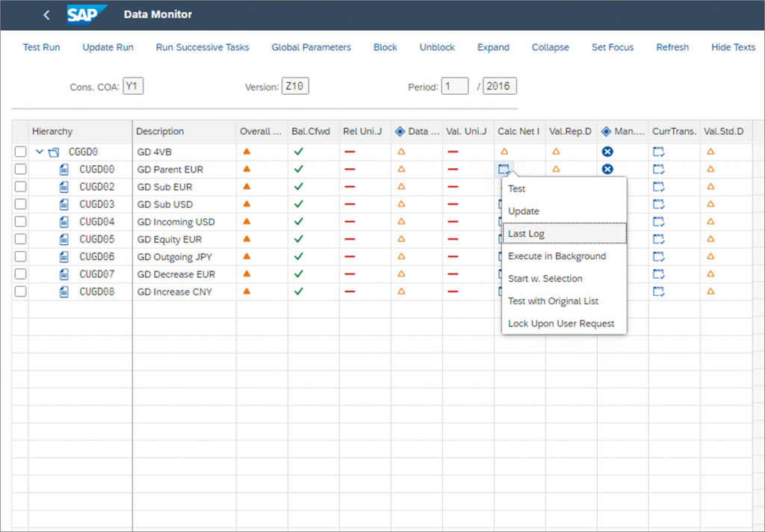Click the Version field Z10
Viewport: 765px width, 532px height.
coord(295,87)
